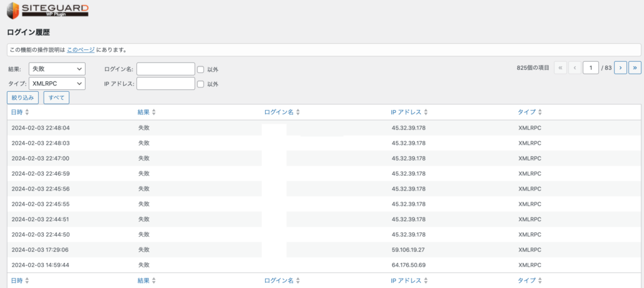Click IP address 64.176.50.69
This screenshot has width=644, height=288.
click(408, 265)
